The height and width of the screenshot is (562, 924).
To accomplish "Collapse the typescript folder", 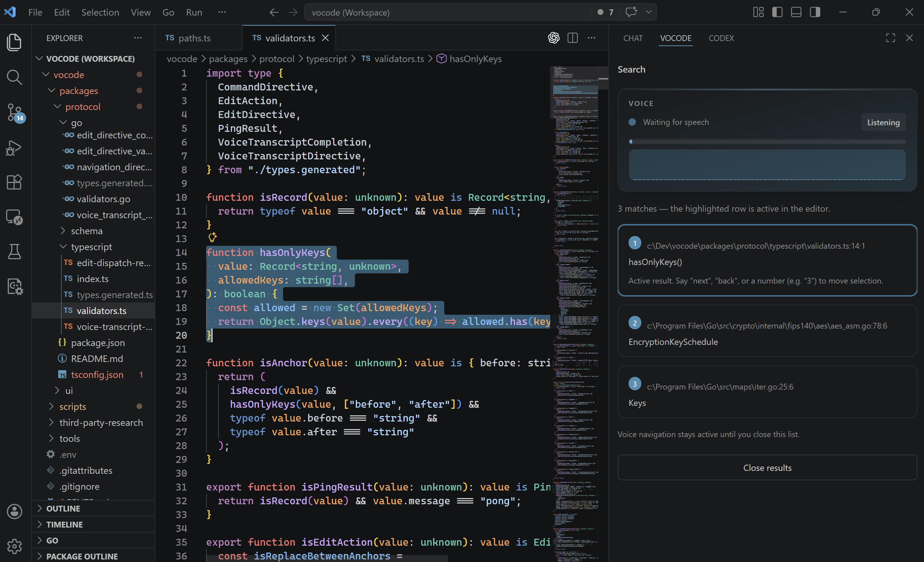I will coord(91,247).
